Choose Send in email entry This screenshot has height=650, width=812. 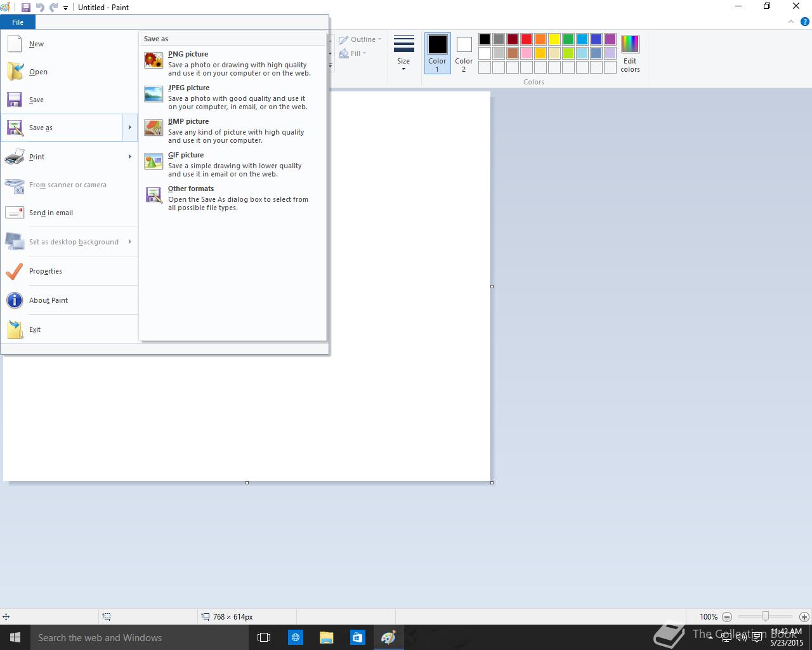coord(69,213)
